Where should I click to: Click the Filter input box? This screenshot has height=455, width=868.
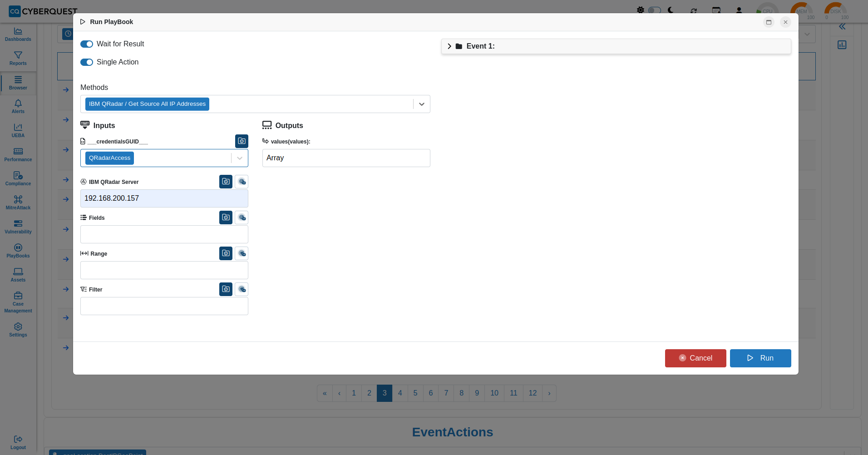coord(164,306)
